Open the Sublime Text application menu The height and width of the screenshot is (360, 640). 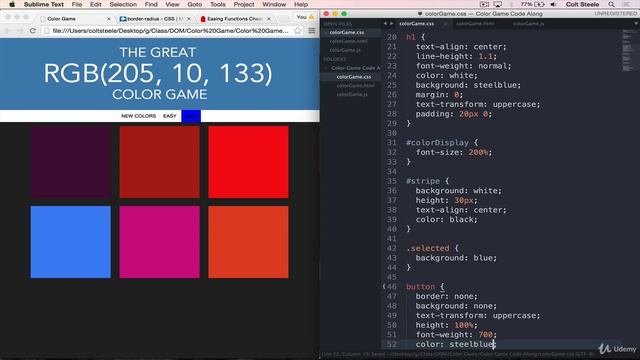pyautogui.click(x=44, y=4)
